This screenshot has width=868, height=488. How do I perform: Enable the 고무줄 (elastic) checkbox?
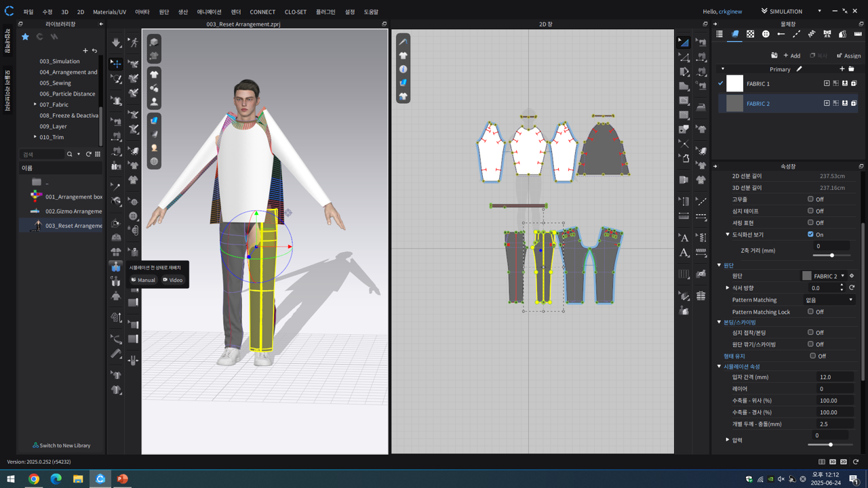tap(810, 199)
